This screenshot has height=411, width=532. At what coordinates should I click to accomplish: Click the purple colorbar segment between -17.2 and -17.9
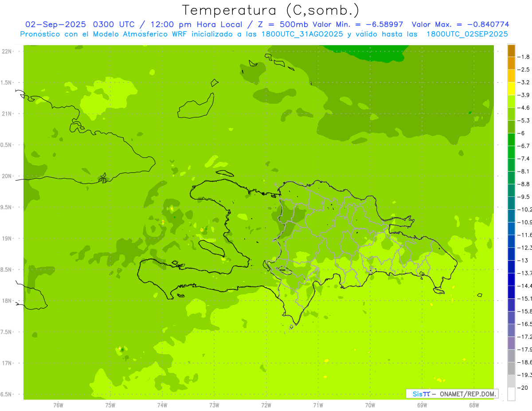(511, 343)
